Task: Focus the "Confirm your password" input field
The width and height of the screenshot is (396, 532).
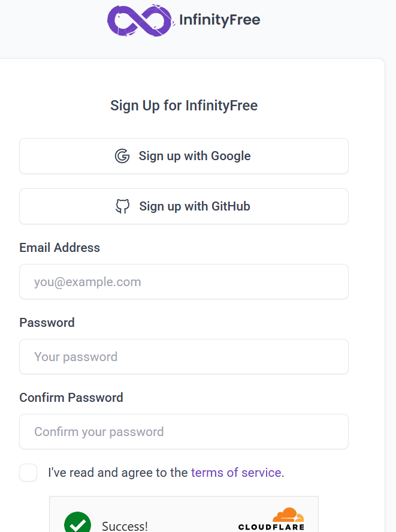Action: pos(184,432)
